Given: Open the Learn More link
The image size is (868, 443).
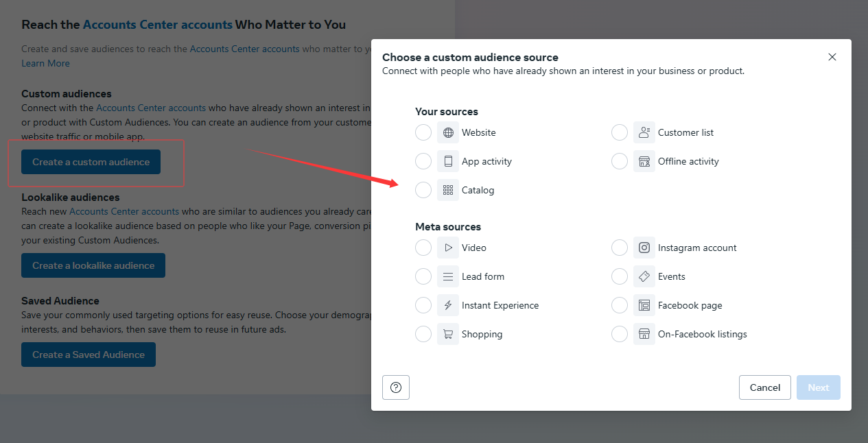Looking at the screenshot, I should pos(45,63).
